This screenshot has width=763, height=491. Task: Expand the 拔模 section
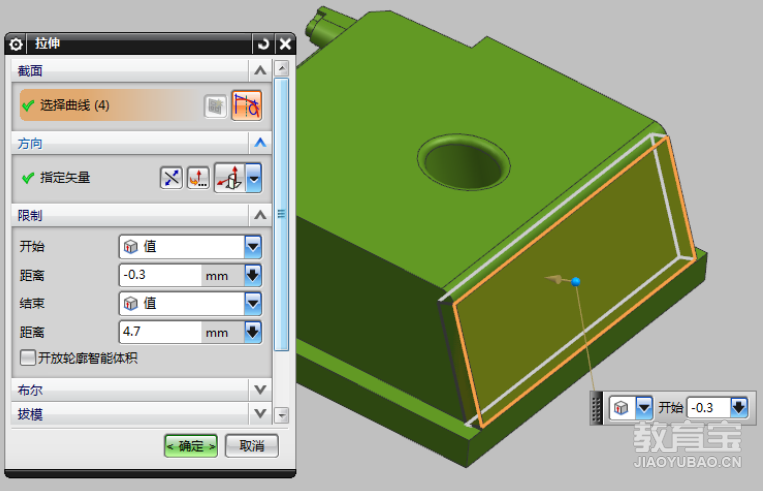click(260, 414)
